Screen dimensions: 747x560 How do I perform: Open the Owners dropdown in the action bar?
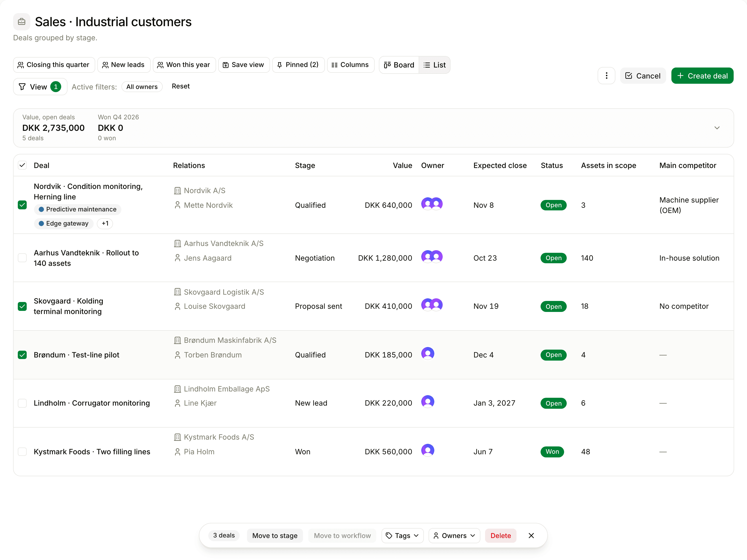(454, 536)
